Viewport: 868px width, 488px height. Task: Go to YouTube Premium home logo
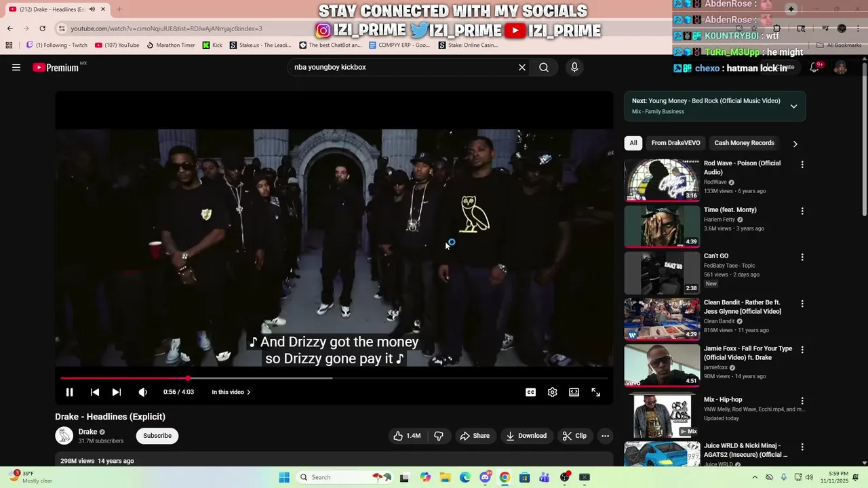tap(56, 67)
